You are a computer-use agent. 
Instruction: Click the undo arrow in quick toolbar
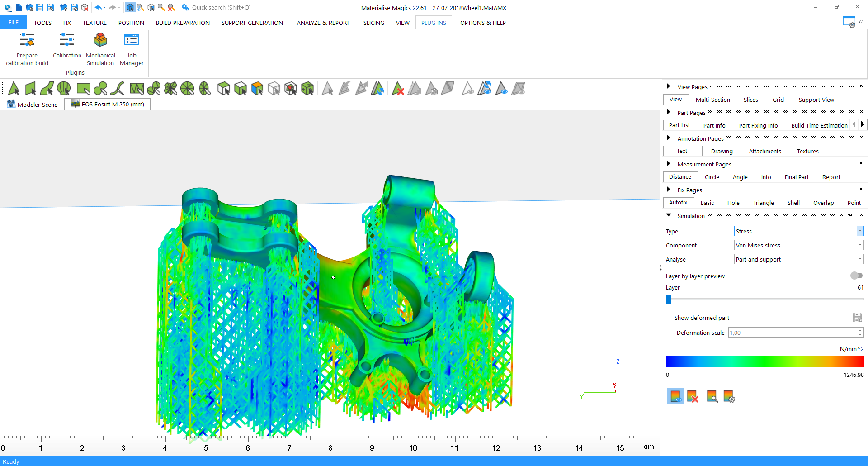(x=98, y=7)
